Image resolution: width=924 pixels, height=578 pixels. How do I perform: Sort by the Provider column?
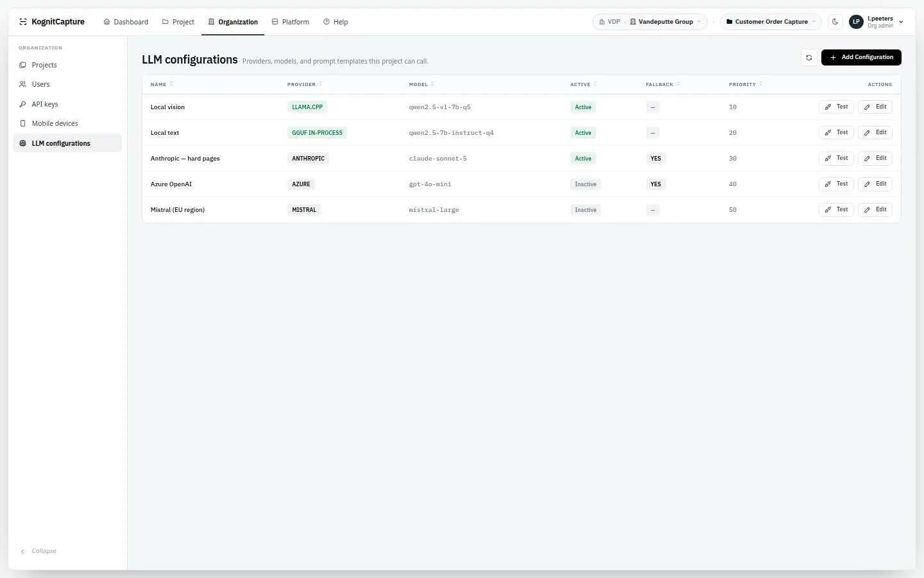pos(305,84)
